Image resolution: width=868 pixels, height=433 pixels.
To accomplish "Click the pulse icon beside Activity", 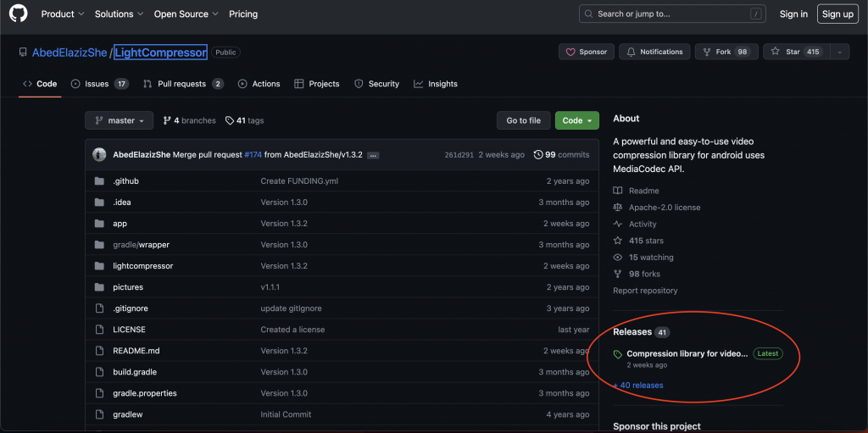I will 618,224.
